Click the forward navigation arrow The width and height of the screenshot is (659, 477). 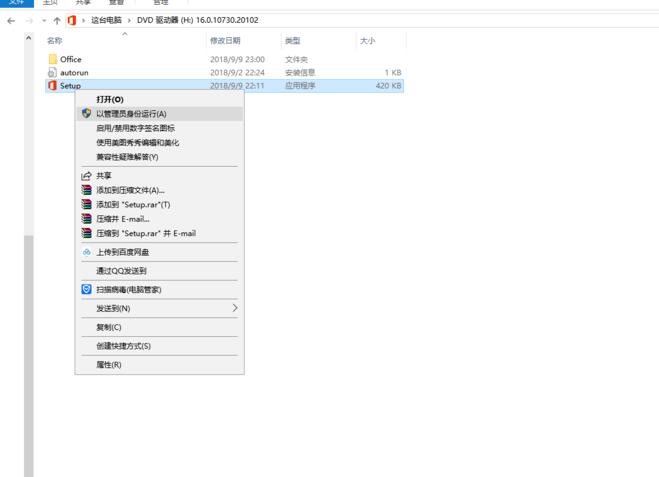tap(29, 21)
